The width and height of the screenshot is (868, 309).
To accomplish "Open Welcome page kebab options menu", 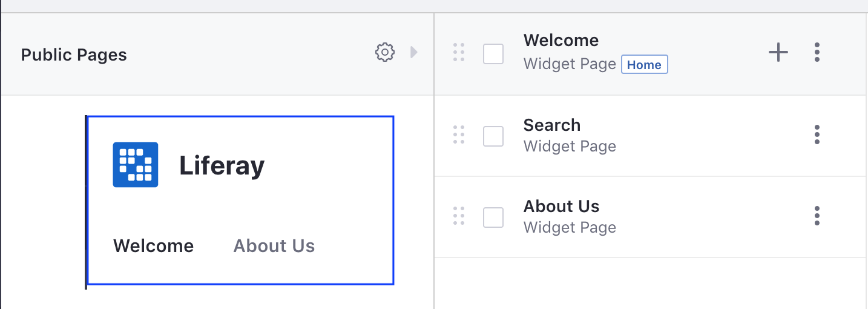I will pos(817,53).
